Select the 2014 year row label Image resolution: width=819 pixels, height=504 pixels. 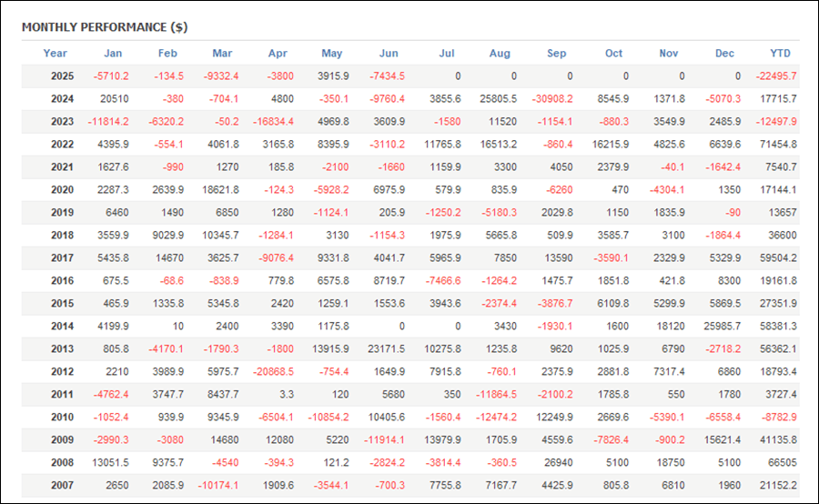click(x=62, y=326)
